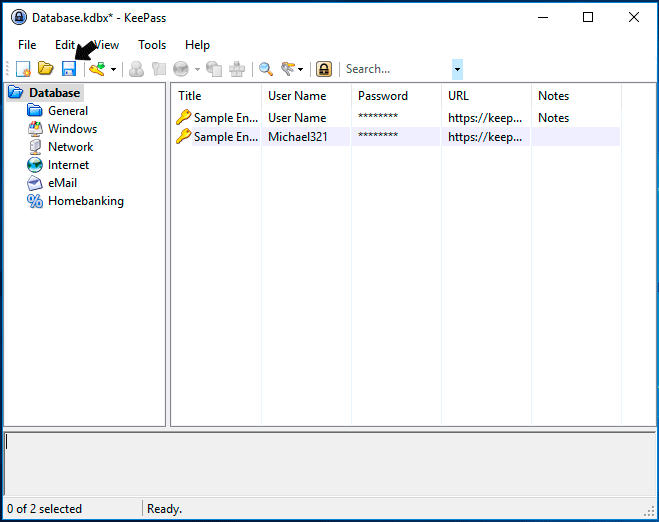Open the Show Entries dropdown arrow
Viewport: 659px width, 522px height.
(x=301, y=69)
